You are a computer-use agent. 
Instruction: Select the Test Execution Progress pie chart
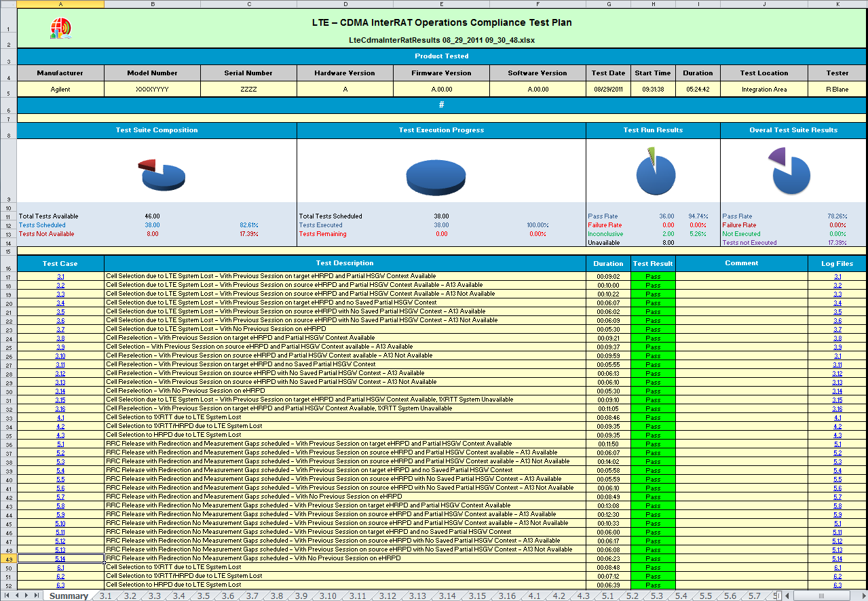pyautogui.click(x=436, y=176)
